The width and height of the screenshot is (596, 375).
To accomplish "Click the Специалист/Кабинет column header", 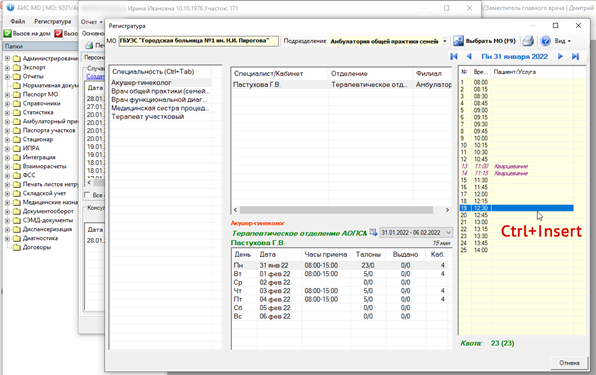I will point(279,73).
